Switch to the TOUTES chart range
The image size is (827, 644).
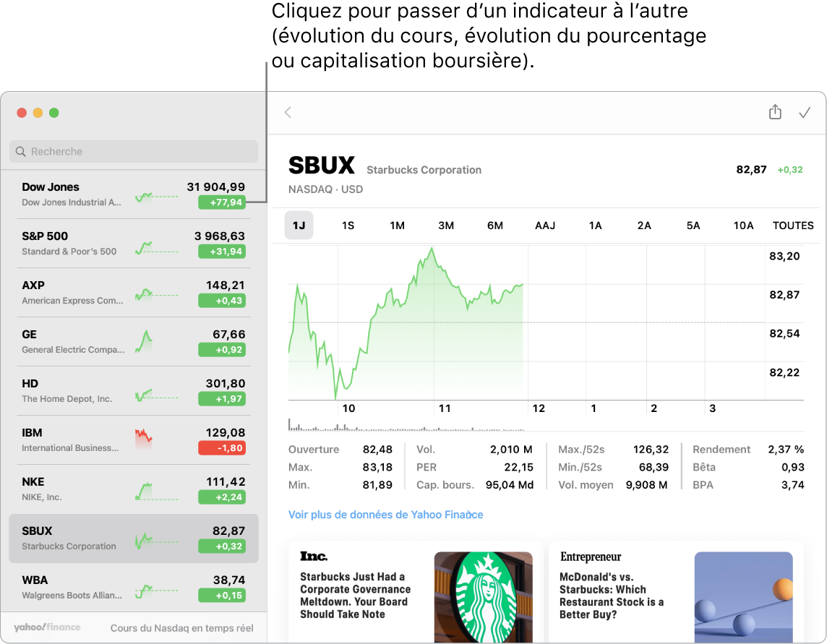(792, 225)
